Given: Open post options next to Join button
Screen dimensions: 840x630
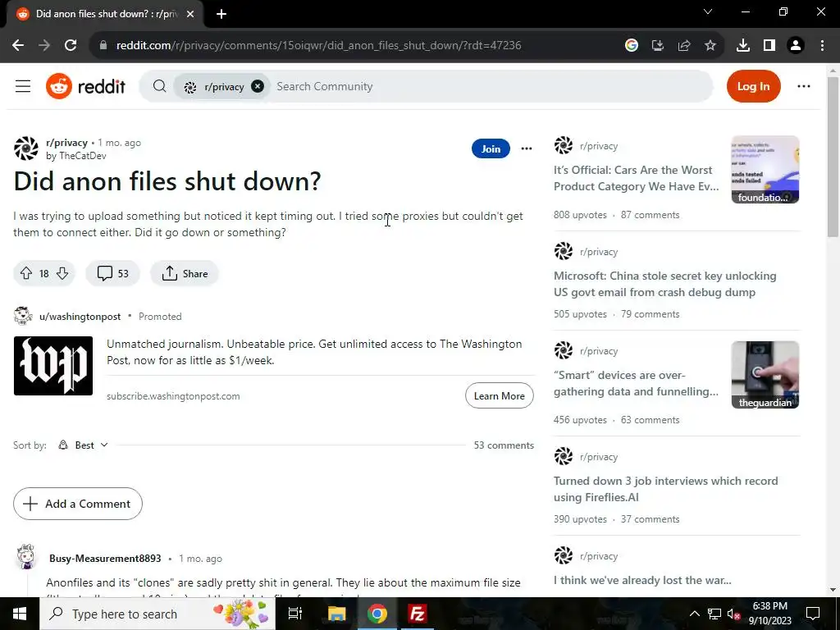Looking at the screenshot, I should [x=527, y=149].
